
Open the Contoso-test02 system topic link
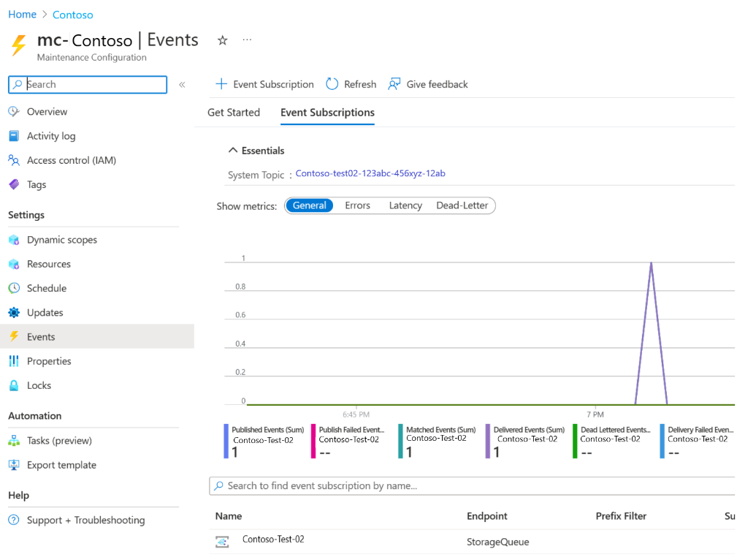pyautogui.click(x=370, y=174)
